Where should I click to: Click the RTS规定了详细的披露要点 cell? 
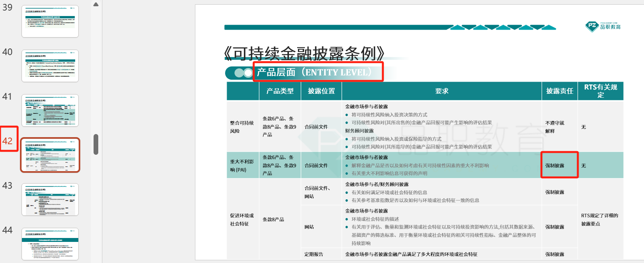(x=600, y=220)
